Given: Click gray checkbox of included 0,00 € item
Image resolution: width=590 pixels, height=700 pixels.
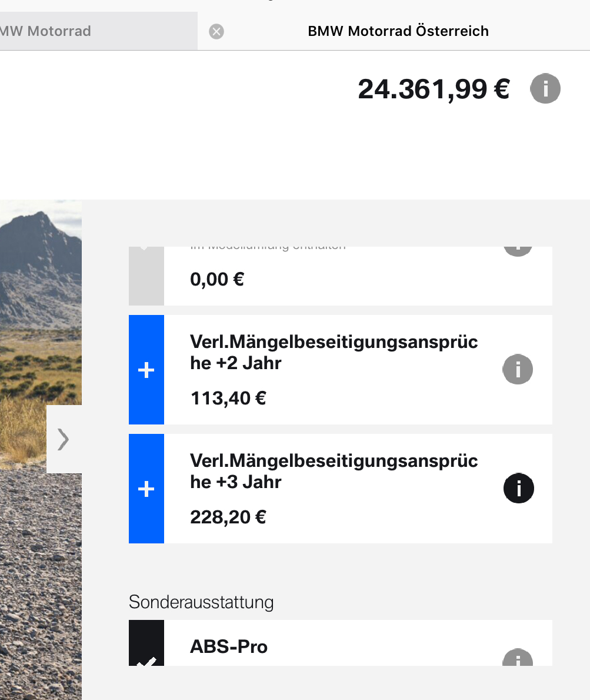Looking at the screenshot, I should (146, 276).
